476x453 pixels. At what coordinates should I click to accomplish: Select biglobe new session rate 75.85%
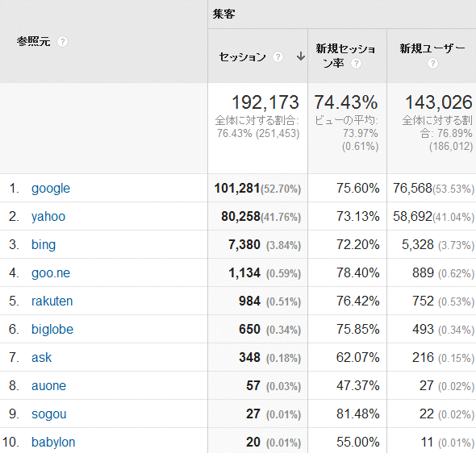[x=358, y=330]
